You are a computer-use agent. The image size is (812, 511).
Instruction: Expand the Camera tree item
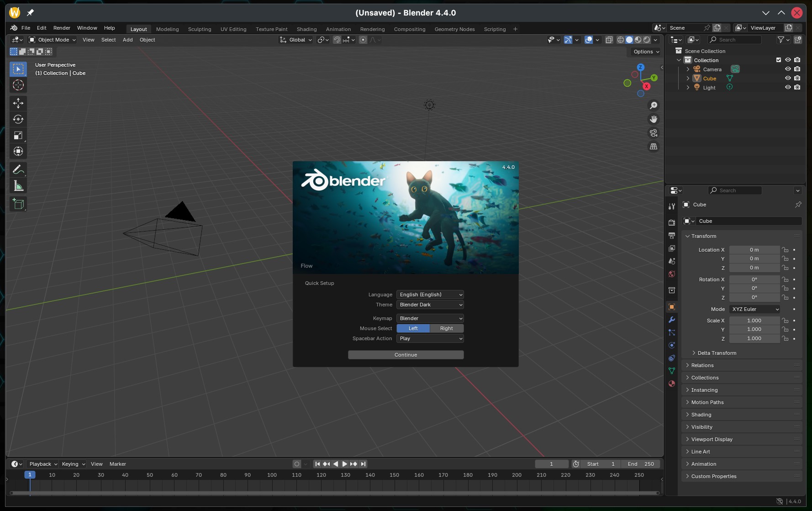coord(688,69)
